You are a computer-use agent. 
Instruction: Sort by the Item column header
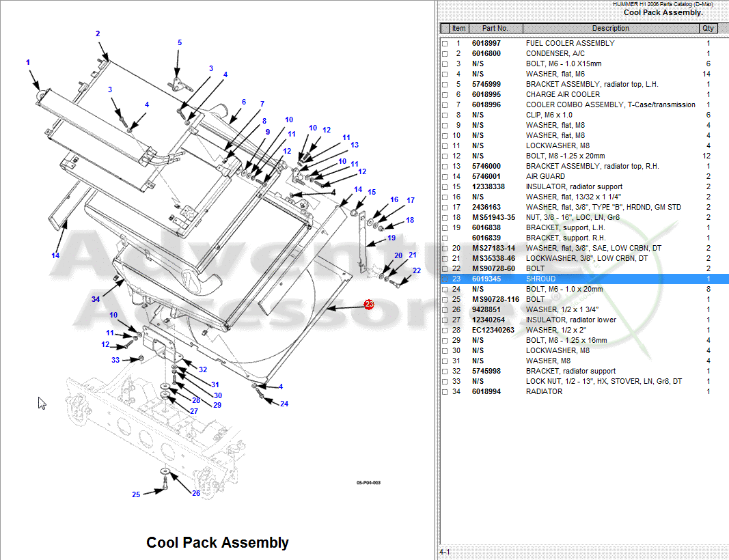(x=459, y=29)
